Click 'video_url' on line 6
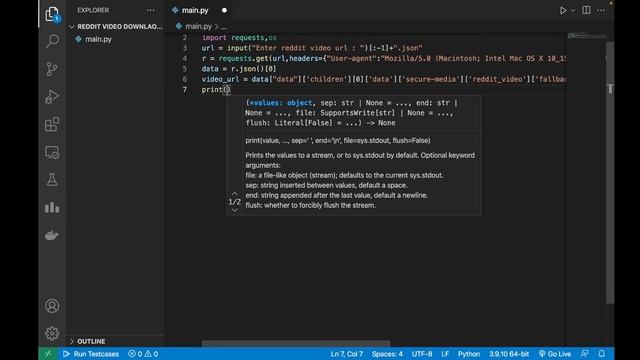 click(x=220, y=79)
